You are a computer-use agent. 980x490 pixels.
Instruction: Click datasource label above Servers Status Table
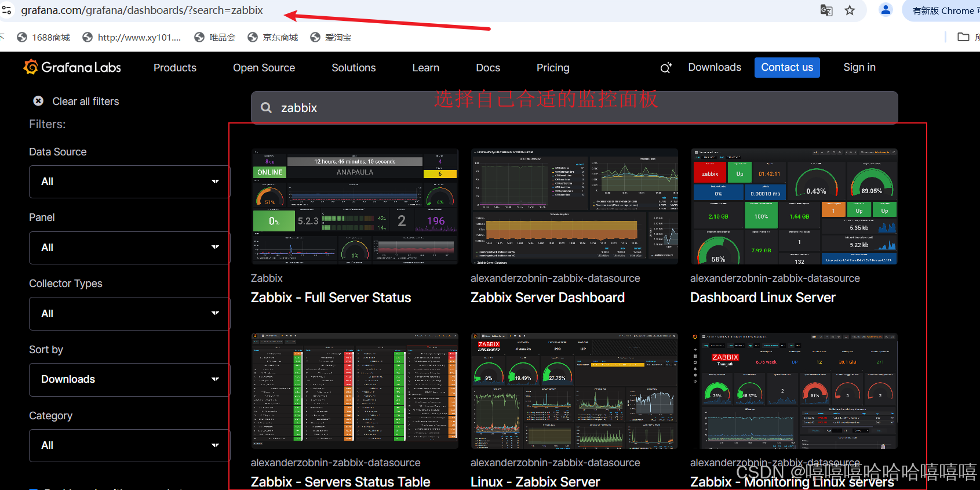(336, 463)
